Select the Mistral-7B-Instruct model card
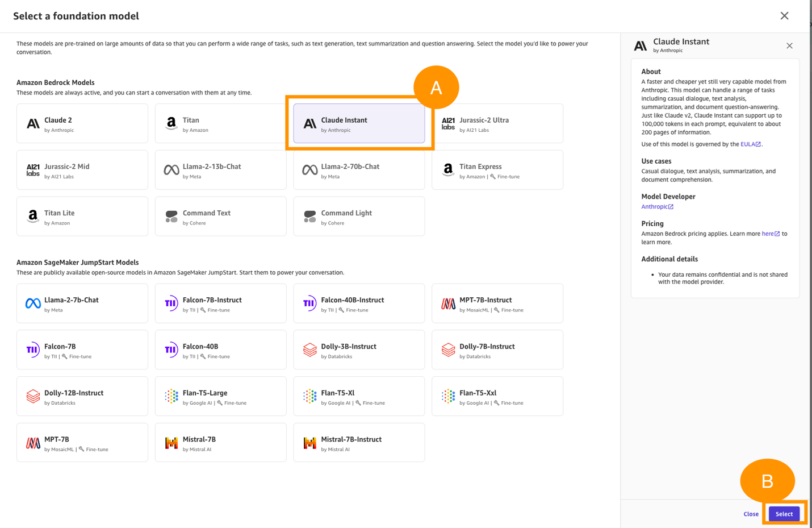 click(x=359, y=443)
